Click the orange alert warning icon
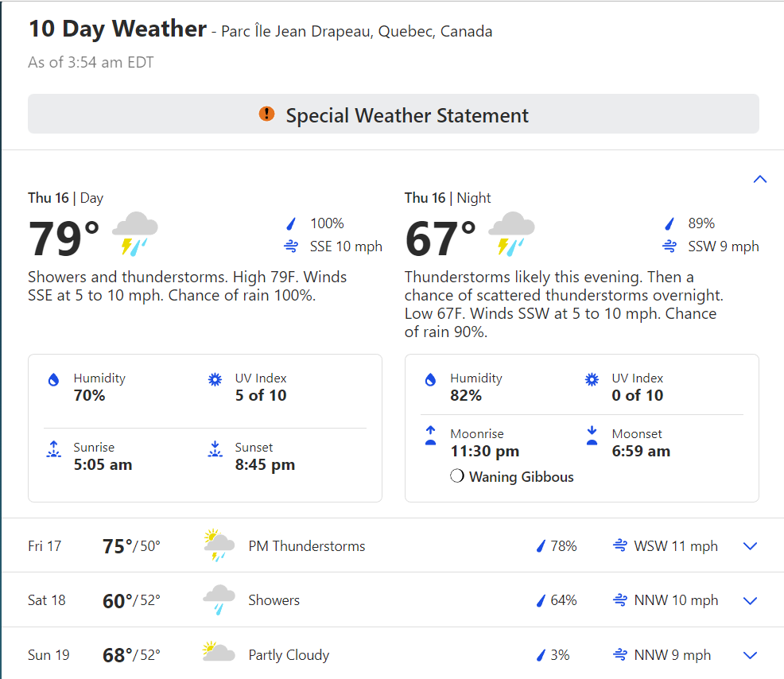 tap(266, 114)
